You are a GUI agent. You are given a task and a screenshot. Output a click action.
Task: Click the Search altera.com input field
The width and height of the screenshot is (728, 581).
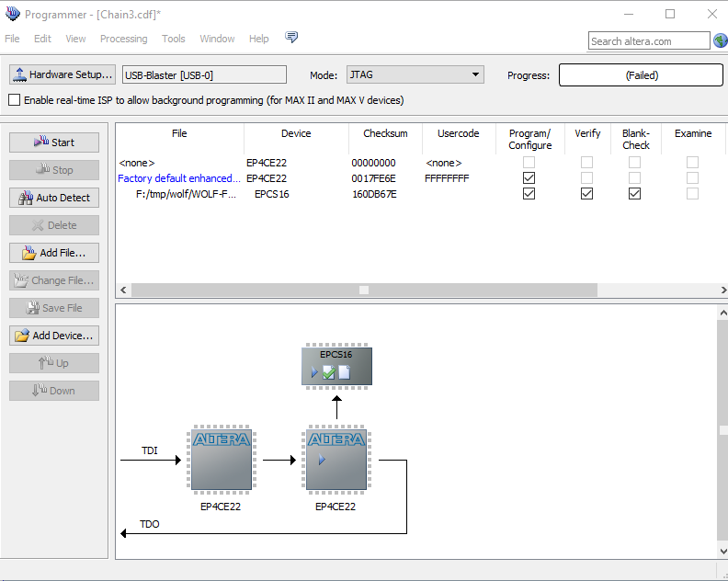click(649, 40)
